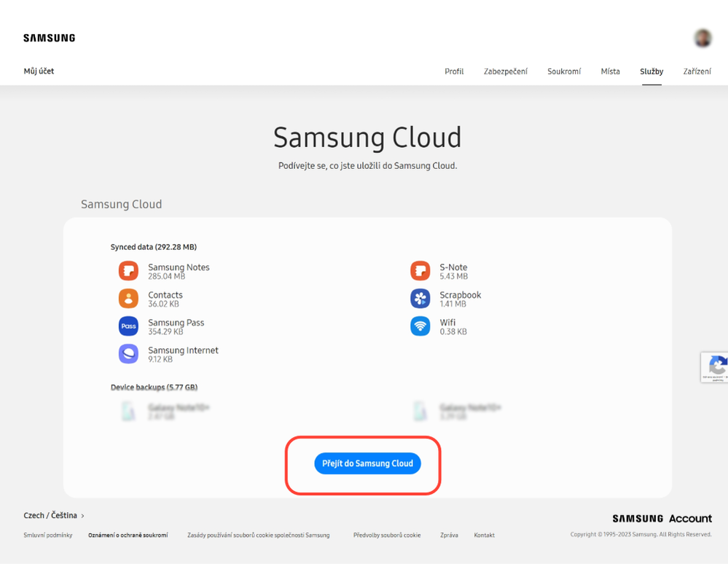Click the Samsung Pass label
The image size is (728, 582).
(176, 323)
